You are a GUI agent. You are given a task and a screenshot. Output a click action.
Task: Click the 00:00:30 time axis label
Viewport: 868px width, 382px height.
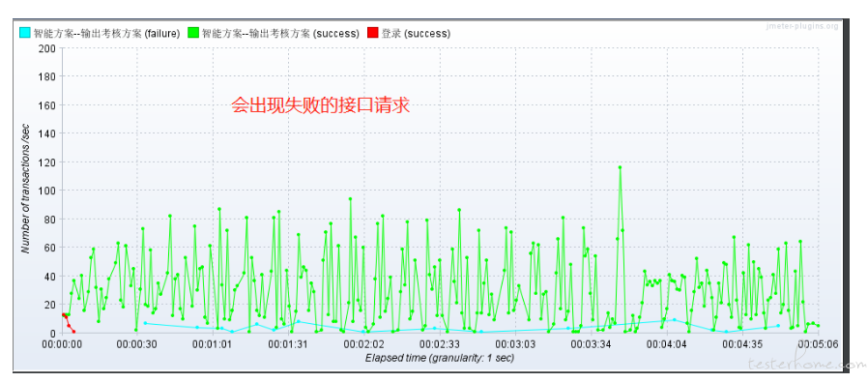tap(136, 344)
